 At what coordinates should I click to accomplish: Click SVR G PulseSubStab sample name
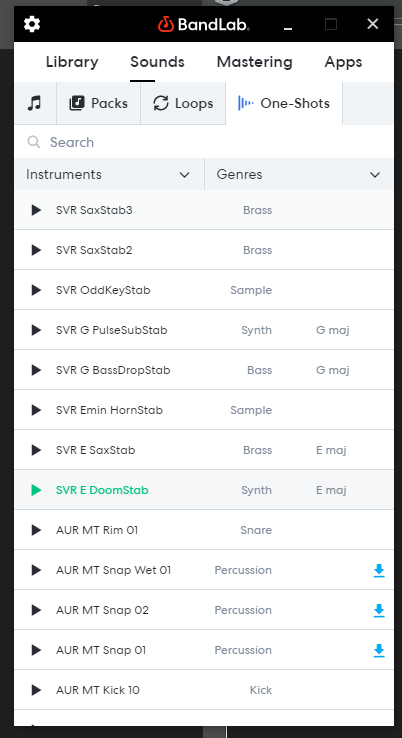(112, 330)
